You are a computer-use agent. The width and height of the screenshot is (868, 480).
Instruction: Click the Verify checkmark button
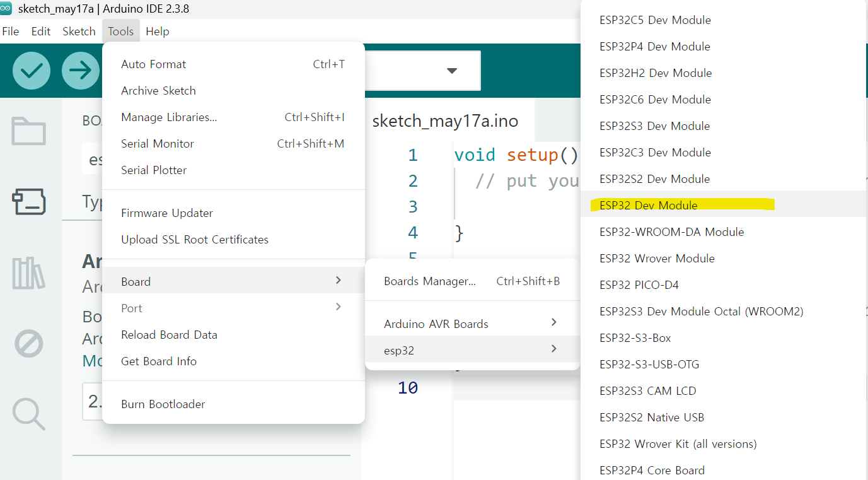[32, 71]
